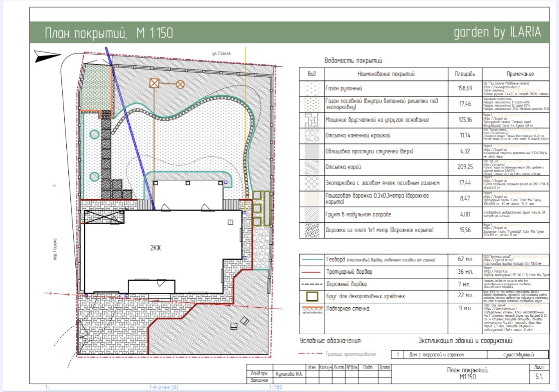Click the sheet number '5.1.' cell
The height and width of the screenshot is (392, 559).
tap(539, 377)
